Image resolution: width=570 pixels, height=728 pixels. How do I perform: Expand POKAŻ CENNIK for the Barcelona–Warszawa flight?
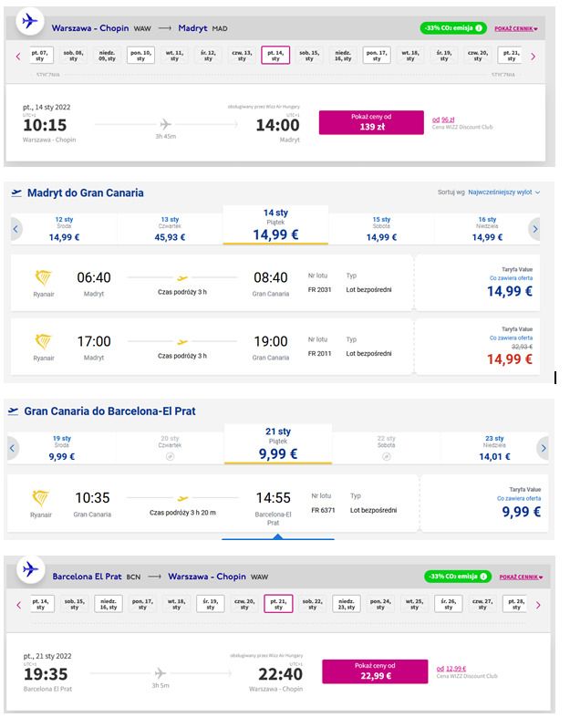pyautogui.click(x=521, y=577)
